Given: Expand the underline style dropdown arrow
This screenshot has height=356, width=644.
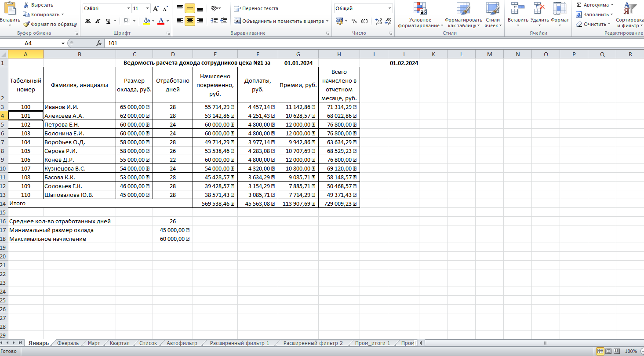Looking at the screenshot, I should click(115, 21).
